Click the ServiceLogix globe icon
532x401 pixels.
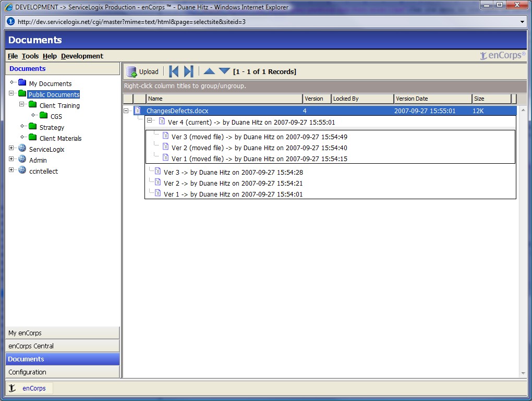(x=22, y=148)
